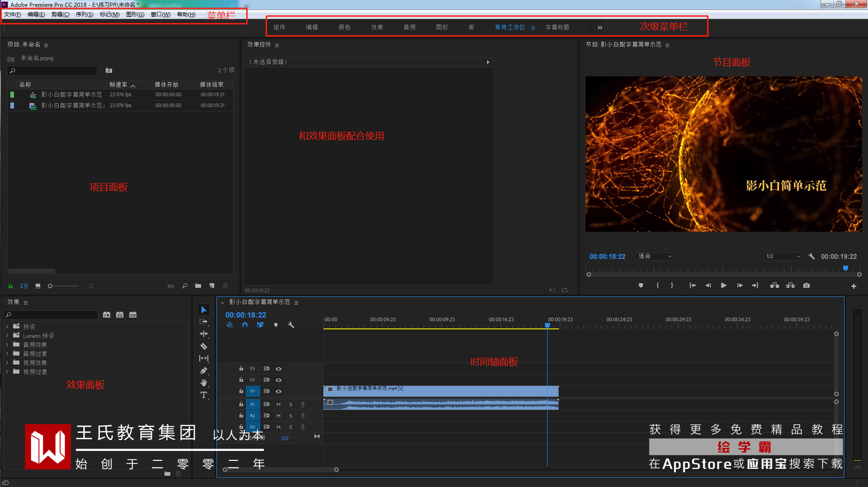Click the New Bin folder icon in the Project panel

click(x=198, y=286)
